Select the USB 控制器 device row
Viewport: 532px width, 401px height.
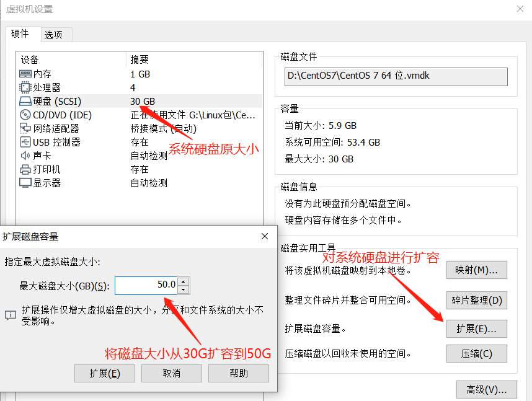click(140, 142)
